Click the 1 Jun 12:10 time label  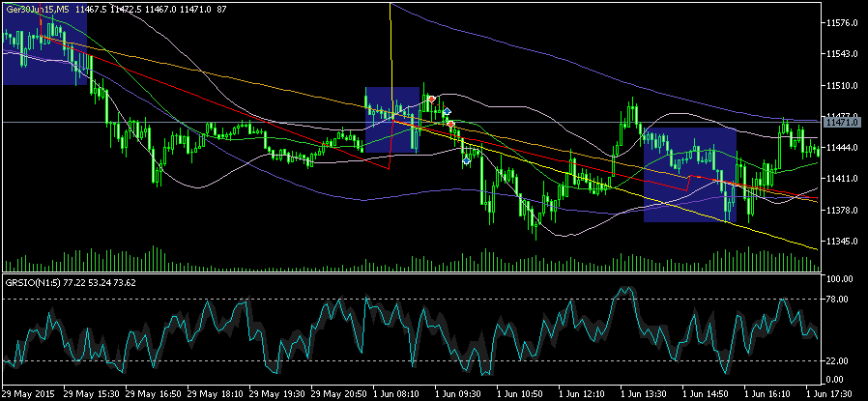click(x=584, y=392)
